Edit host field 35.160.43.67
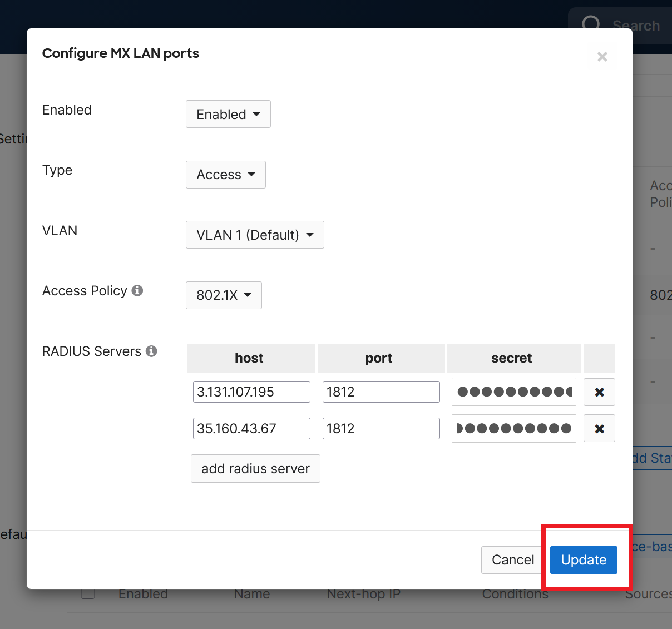 tap(251, 428)
